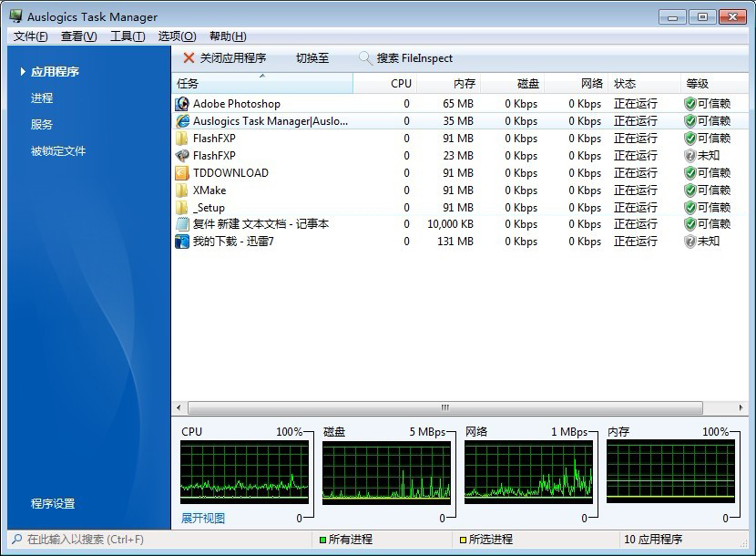Open 程序设置 in the sidebar
This screenshot has width=756, height=556.
pos(53,504)
